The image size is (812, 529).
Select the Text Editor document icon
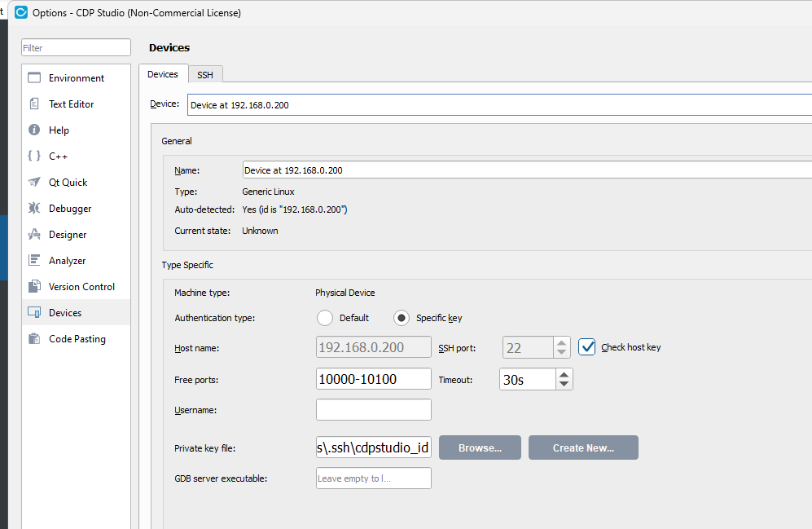(34, 104)
